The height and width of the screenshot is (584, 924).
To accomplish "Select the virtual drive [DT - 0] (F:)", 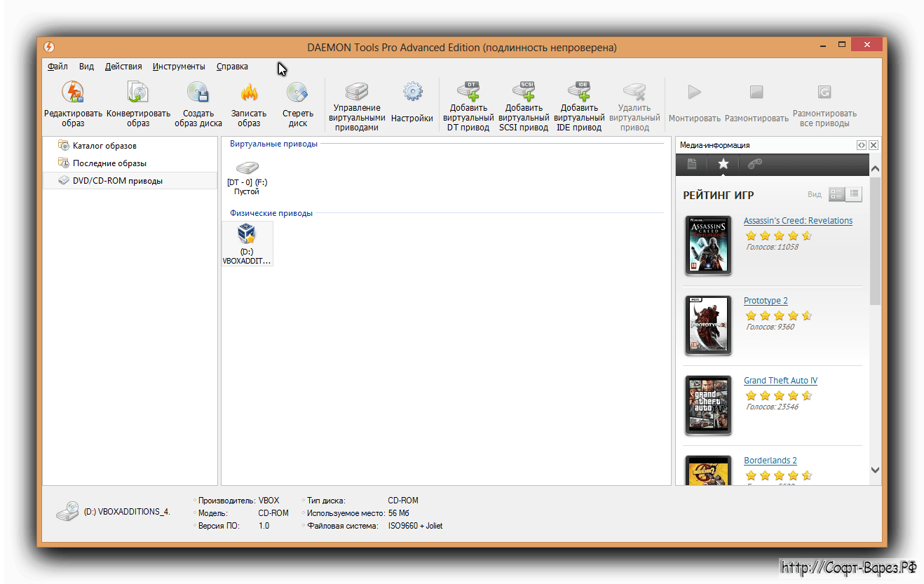I will pos(247,177).
